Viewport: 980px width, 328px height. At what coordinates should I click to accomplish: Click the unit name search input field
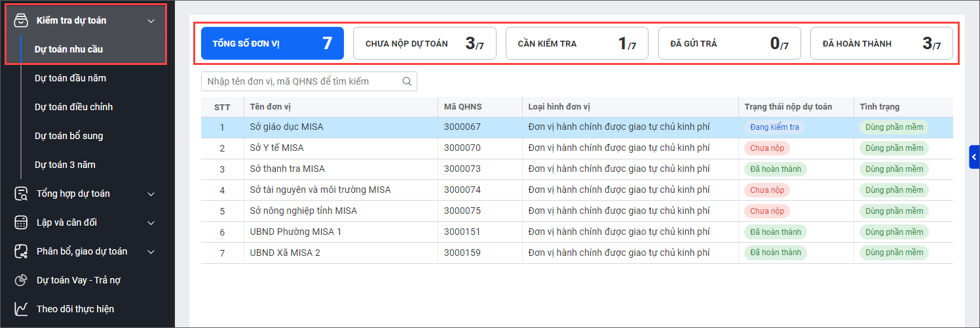300,81
